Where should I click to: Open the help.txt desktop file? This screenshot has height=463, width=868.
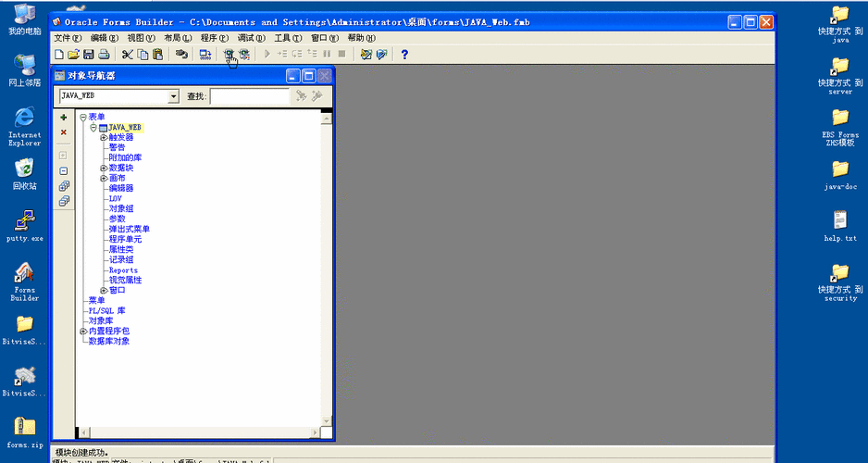coord(839,220)
